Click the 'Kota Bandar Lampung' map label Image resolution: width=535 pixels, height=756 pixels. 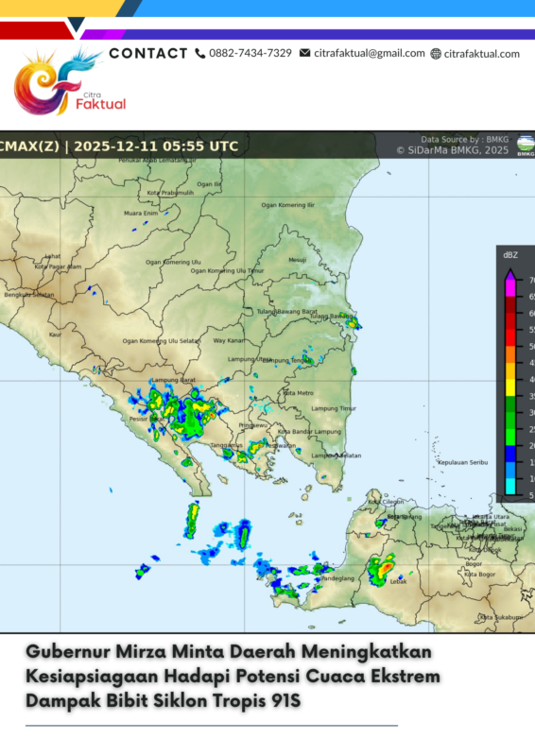(x=309, y=432)
